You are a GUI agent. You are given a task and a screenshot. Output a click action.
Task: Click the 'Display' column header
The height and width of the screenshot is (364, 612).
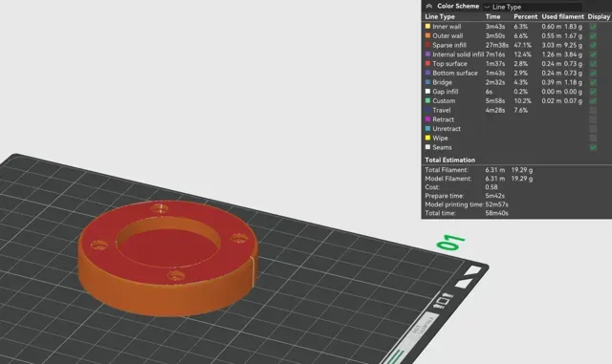pos(599,16)
